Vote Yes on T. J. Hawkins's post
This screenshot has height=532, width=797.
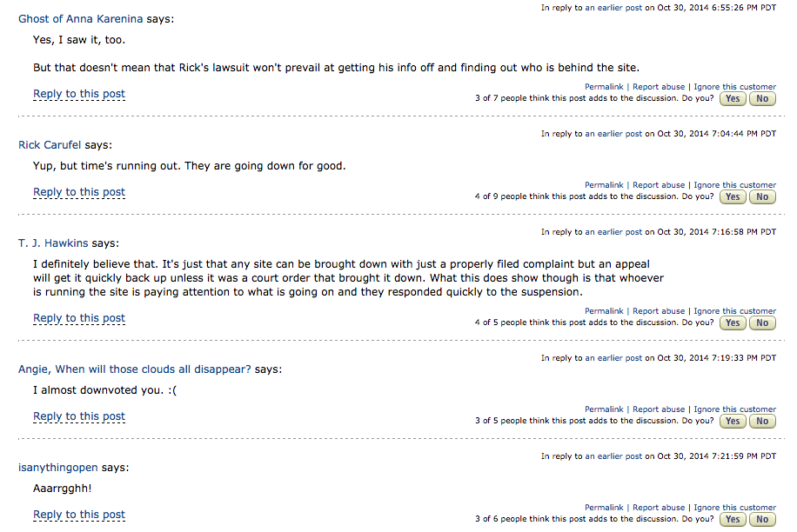click(733, 323)
